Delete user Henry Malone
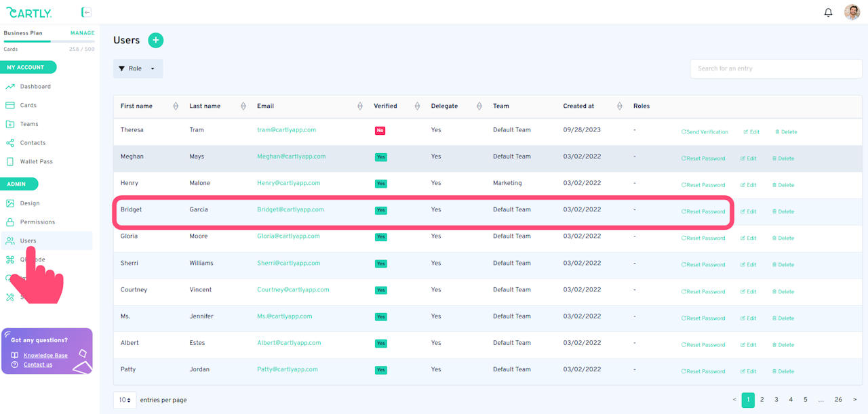868x414 pixels. click(x=783, y=185)
